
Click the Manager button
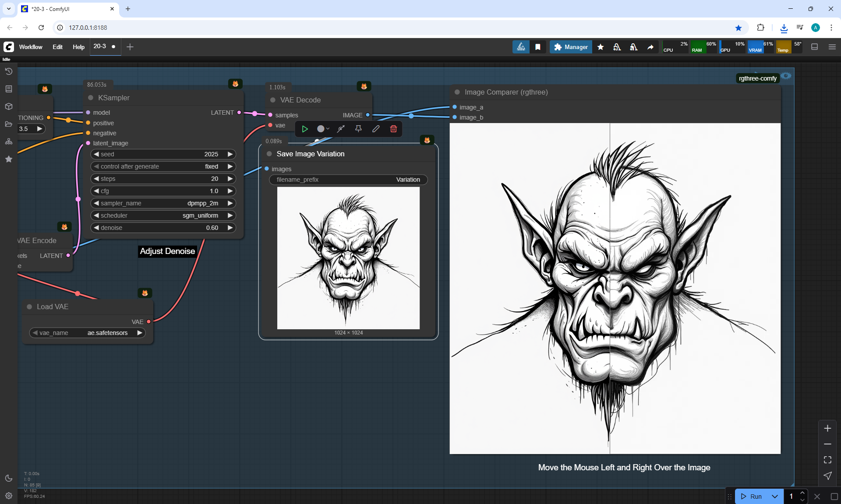571,47
